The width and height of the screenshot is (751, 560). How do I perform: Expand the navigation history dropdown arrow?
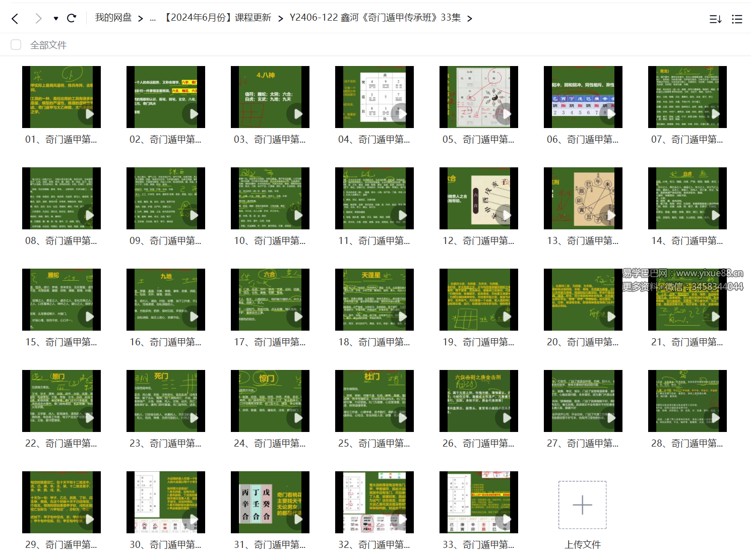56,19
